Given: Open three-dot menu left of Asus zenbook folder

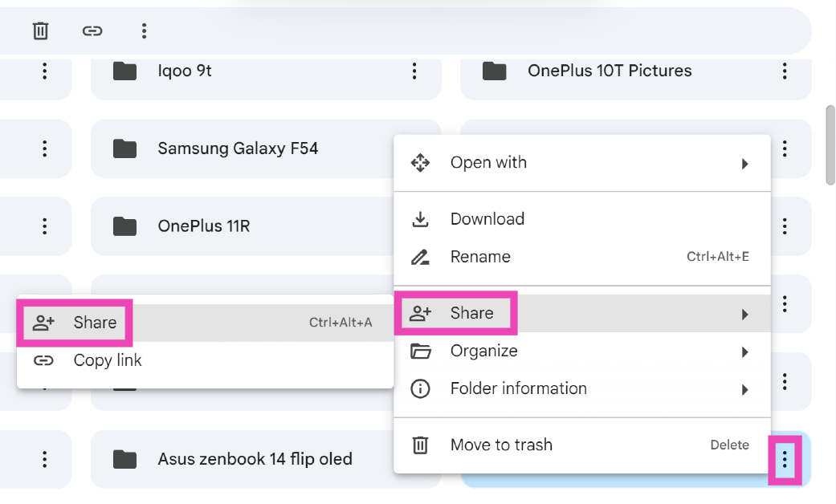Looking at the screenshot, I should point(45,459).
